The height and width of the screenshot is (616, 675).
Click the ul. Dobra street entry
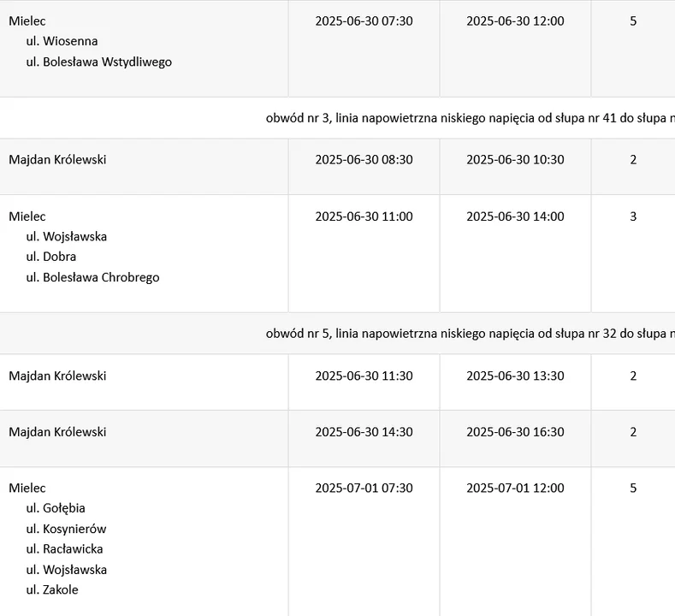click(51, 257)
